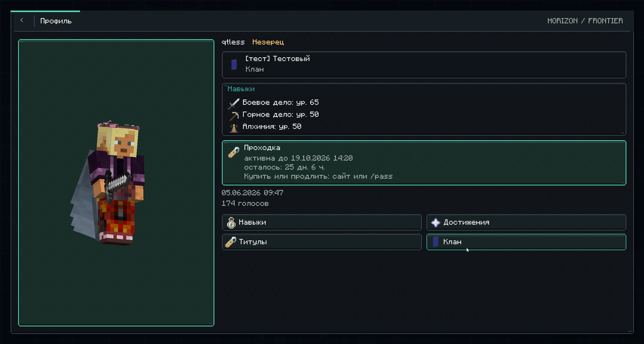Click the player skin preview
Viewport: 644px width, 344px height.
(x=116, y=183)
